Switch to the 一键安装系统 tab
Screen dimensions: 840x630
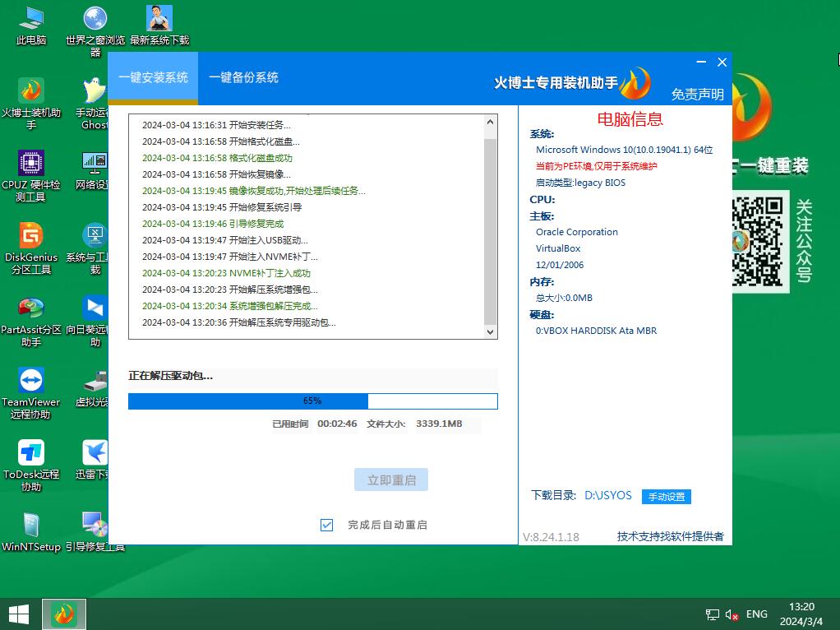coord(153,78)
